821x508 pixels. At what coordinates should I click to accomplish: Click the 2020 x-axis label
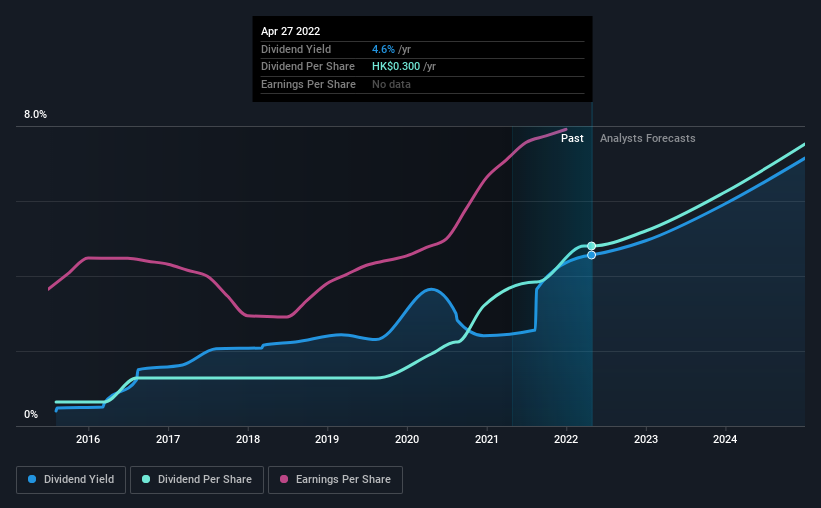coord(407,439)
